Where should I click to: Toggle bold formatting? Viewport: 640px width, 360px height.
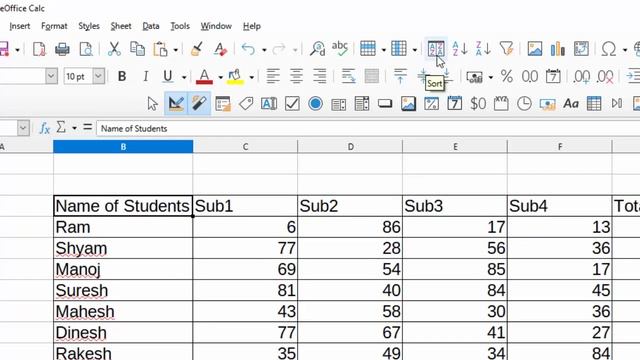pos(122,76)
